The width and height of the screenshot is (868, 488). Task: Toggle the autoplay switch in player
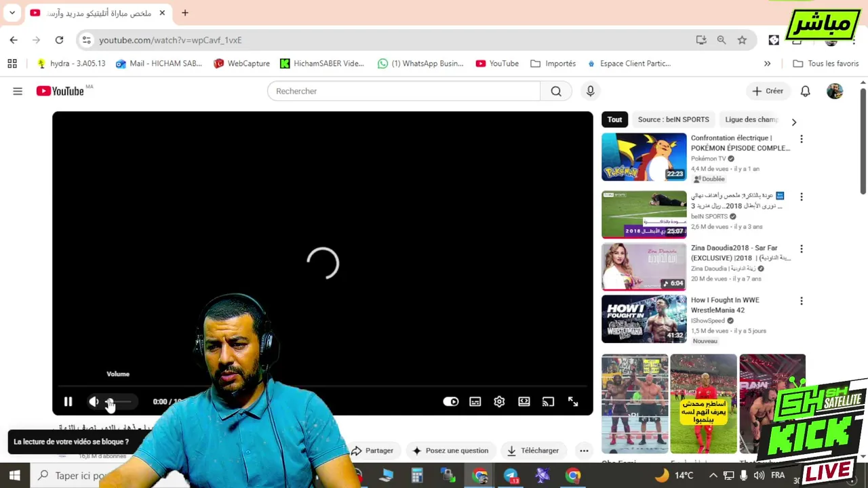tap(451, 402)
